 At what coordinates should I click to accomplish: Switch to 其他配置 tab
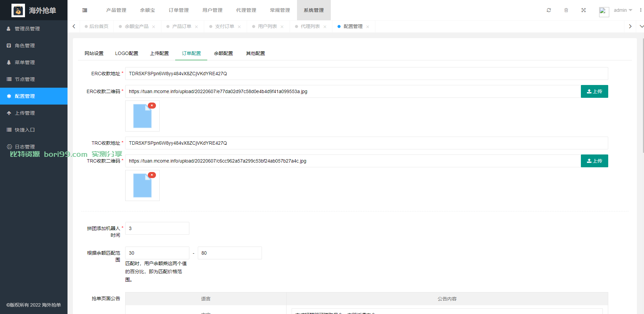tap(255, 53)
